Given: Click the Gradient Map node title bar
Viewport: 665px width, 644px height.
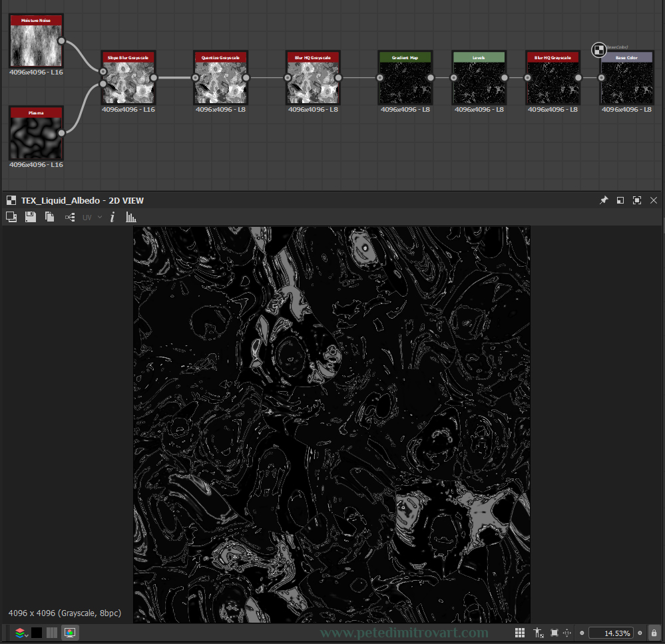Looking at the screenshot, I should tap(405, 57).
